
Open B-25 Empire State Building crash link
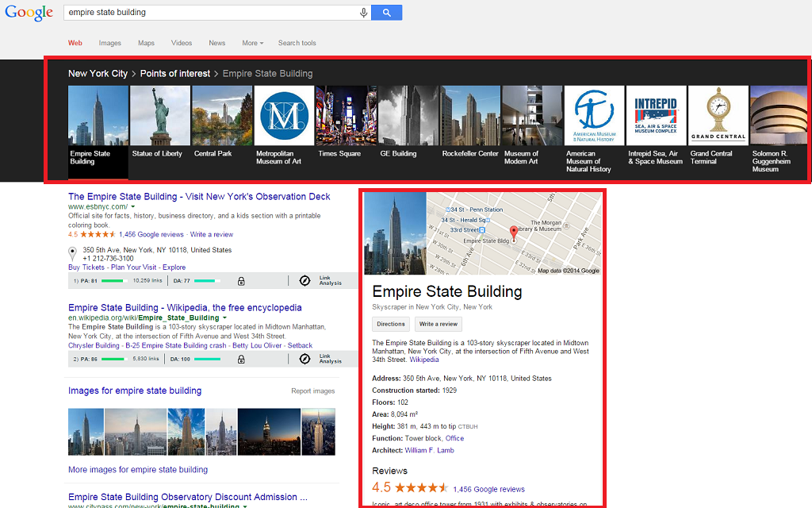point(176,346)
